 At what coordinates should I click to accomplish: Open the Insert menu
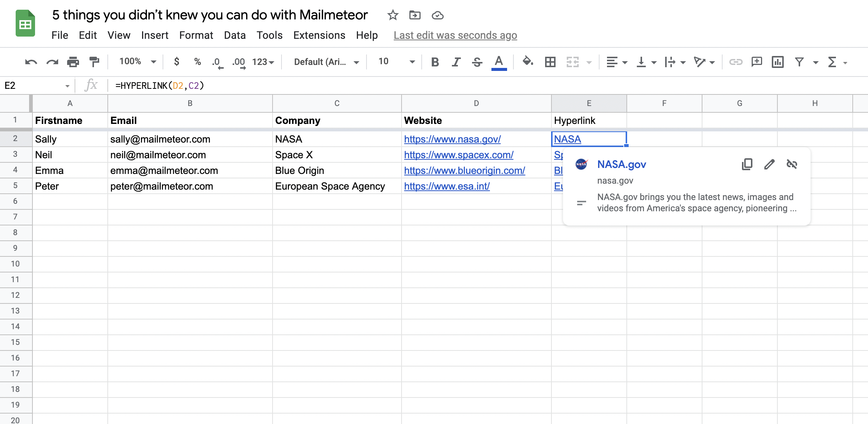pyautogui.click(x=155, y=35)
